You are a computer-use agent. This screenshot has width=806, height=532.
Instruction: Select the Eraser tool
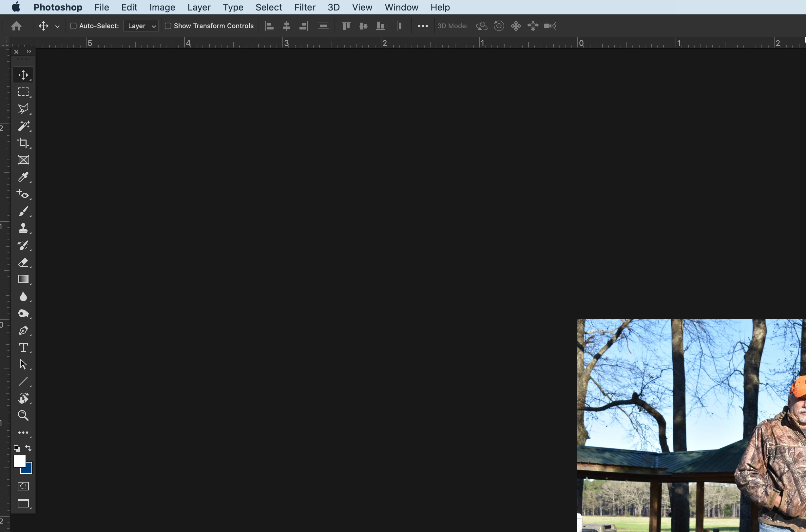[23, 262]
